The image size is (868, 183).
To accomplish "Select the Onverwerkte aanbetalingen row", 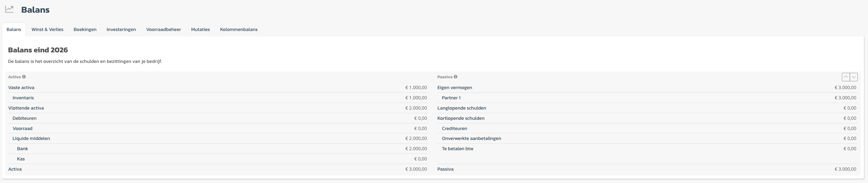I will (471, 138).
